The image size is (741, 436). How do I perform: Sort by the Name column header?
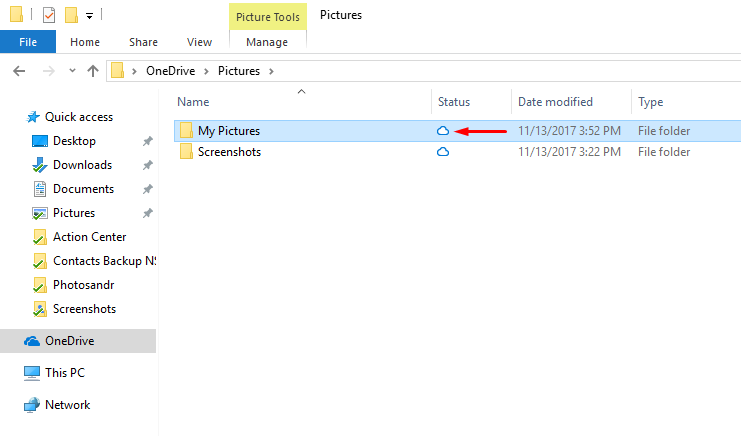point(193,102)
